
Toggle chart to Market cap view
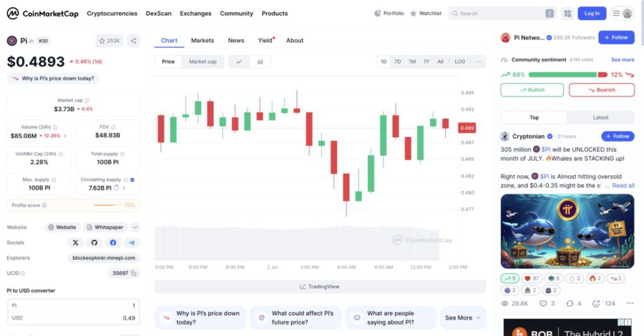pyautogui.click(x=203, y=62)
